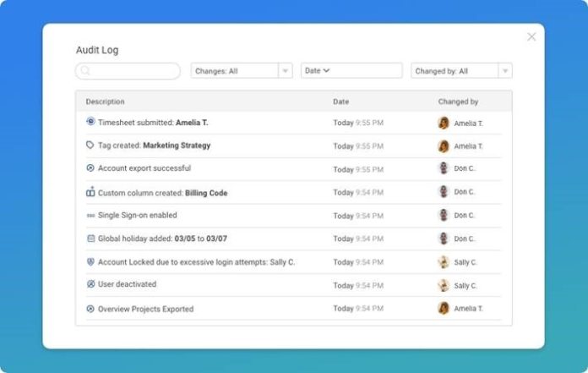Click the name Amelia T. in Tag created row

point(468,146)
